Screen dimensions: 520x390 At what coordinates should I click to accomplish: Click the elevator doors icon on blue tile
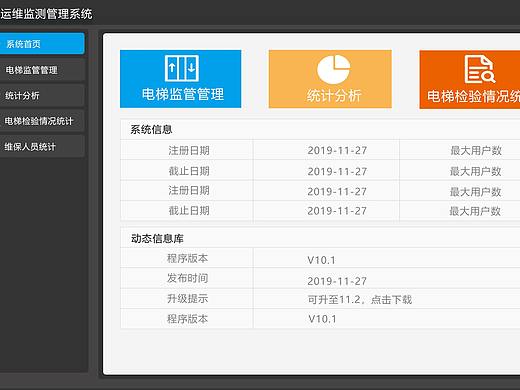click(182, 68)
